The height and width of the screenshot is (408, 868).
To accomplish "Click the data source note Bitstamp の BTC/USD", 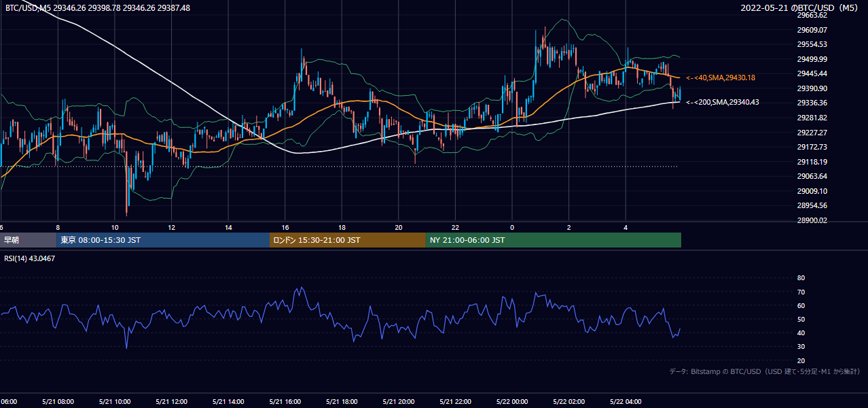I will (765, 371).
